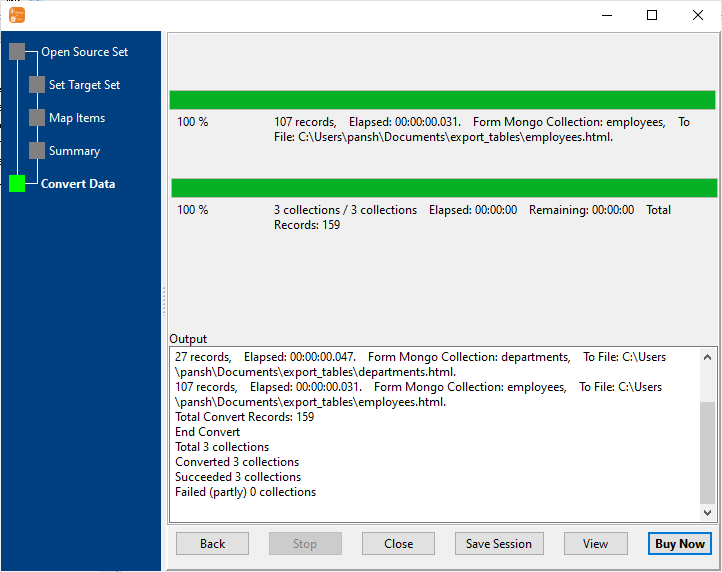Viewport: 722px width, 572px height.
Task: Maximize the application window
Action: [652, 15]
